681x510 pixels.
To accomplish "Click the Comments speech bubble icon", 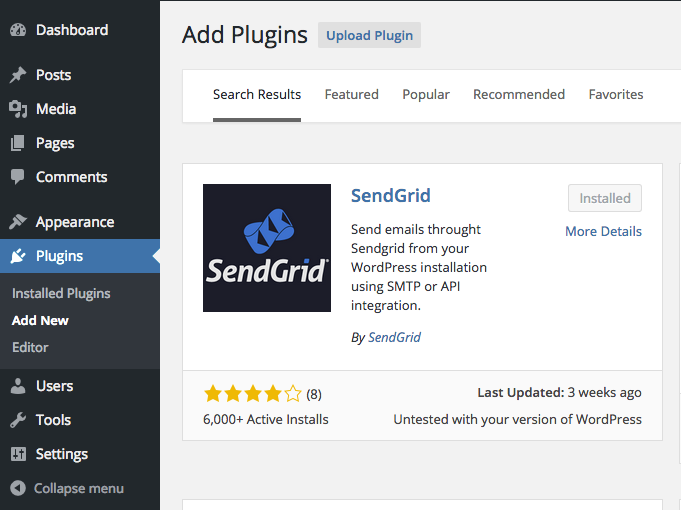I will click(x=18, y=177).
